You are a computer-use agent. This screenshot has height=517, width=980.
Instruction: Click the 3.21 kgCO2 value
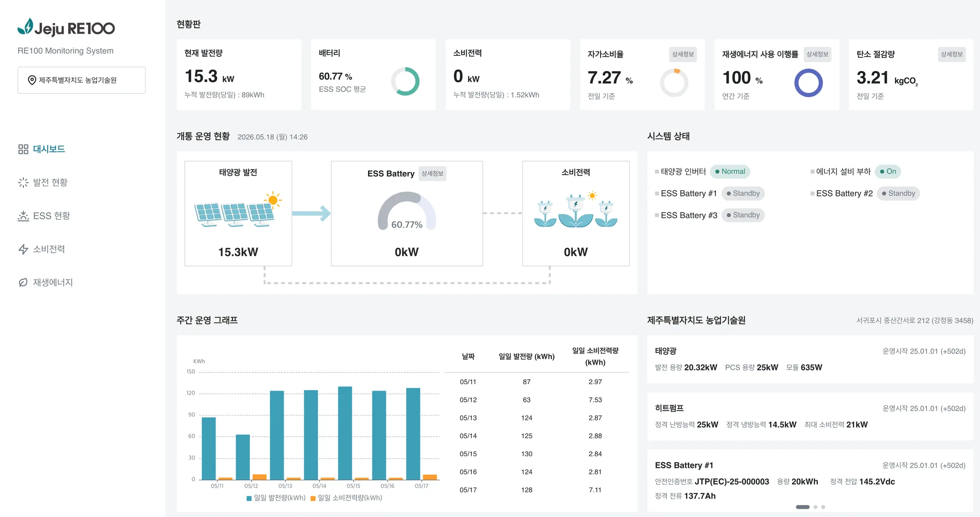point(887,78)
